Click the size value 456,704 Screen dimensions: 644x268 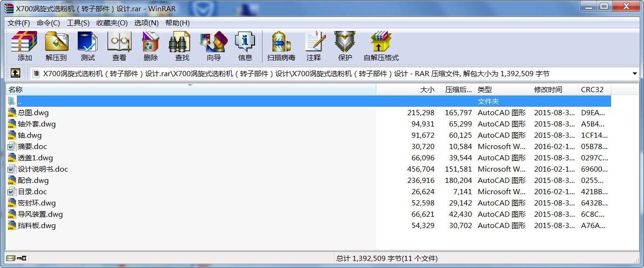(421, 169)
